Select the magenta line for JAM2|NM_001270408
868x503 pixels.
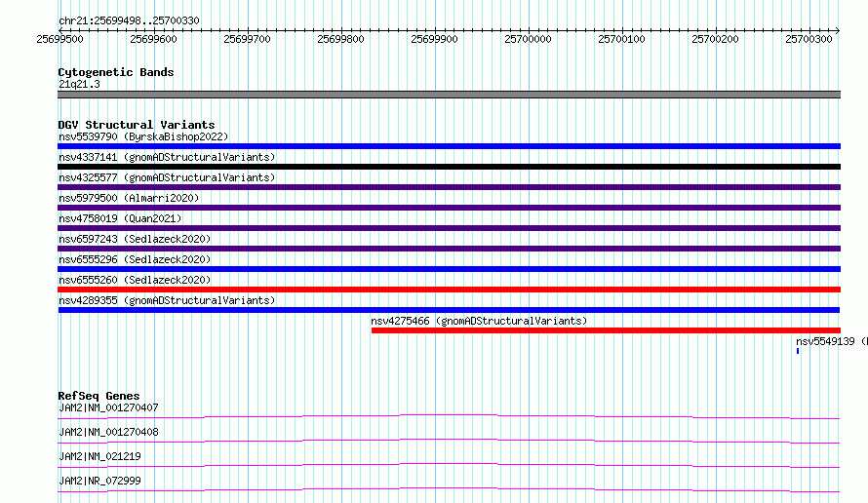[449, 441]
